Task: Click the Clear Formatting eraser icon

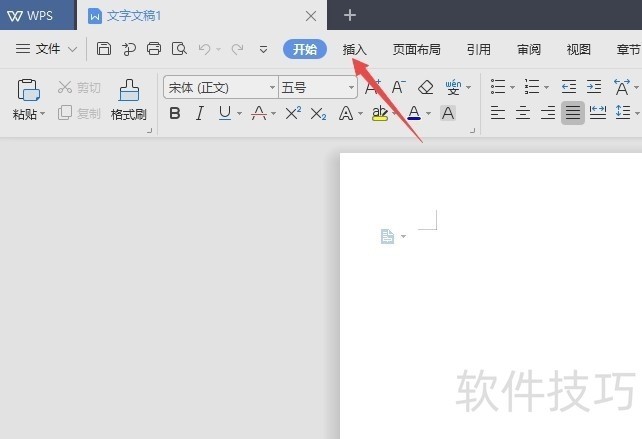Action: click(x=425, y=87)
